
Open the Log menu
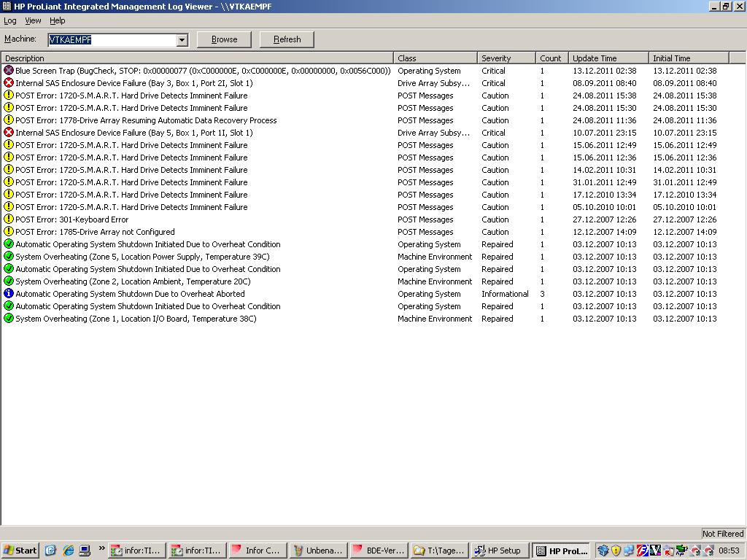[x=10, y=20]
